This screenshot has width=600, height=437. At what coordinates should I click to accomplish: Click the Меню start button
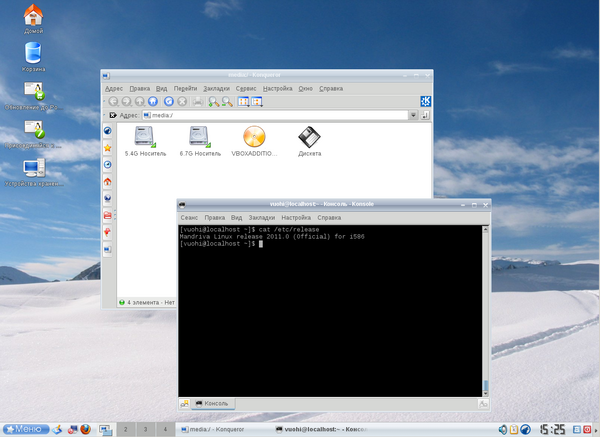point(23,429)
